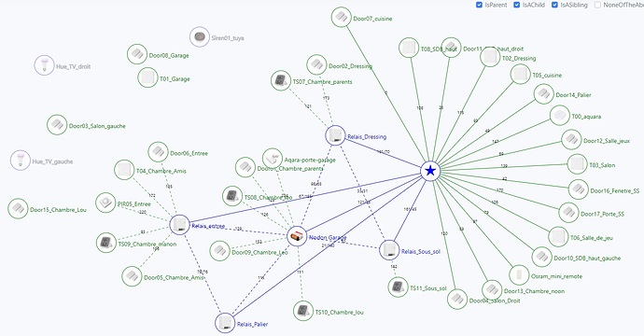
Task: Enable the NoneOfTheAbove checkbox
Action: pos(597,5)
